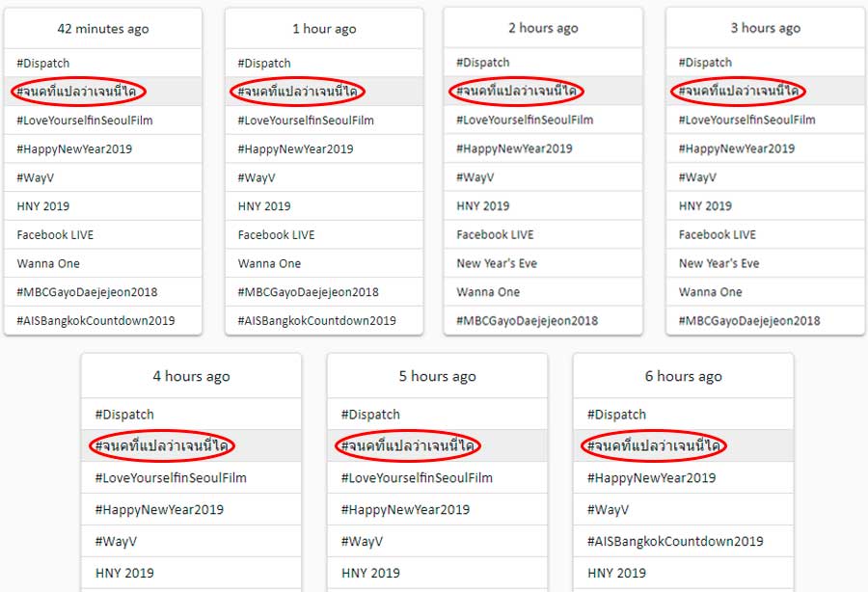This screenshot has height=592, width=868.
Task: Select #LoveYourselfinSeoulFilm in 2 hours ago list
Action: [525, 120]
